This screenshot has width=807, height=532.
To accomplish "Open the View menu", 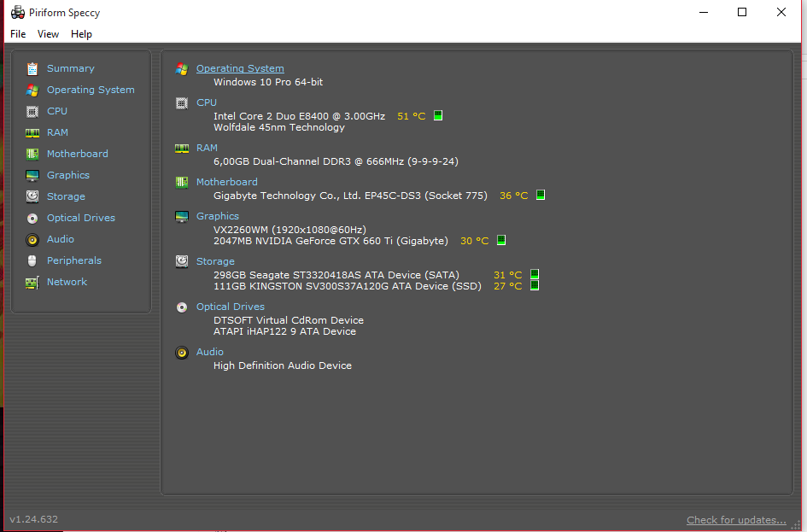I will tap(48, 34).
